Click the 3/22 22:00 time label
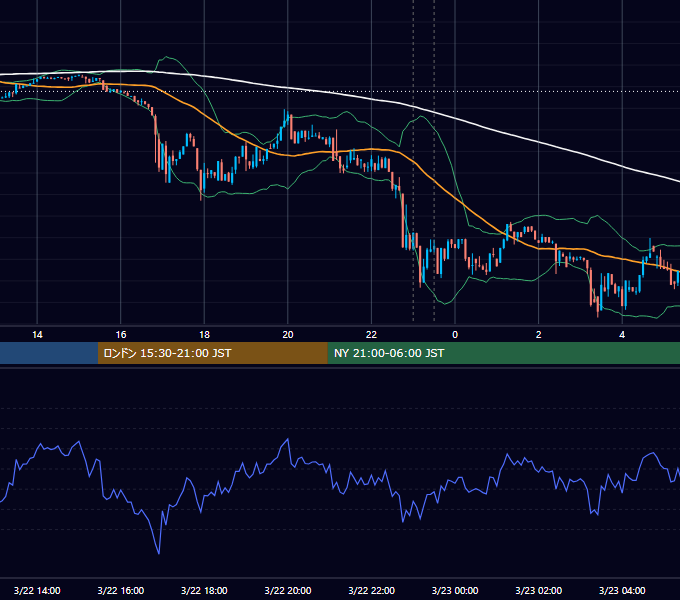 click(372, 590)
